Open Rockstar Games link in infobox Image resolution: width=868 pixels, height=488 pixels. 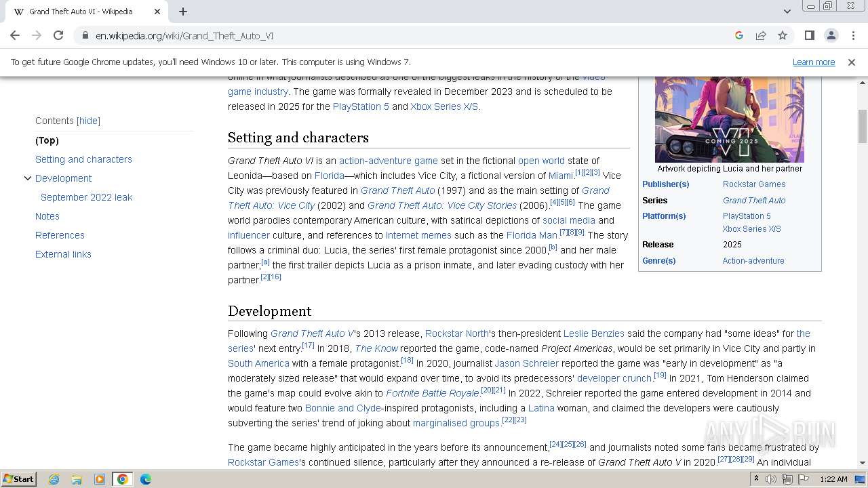[x=754, y=184]
